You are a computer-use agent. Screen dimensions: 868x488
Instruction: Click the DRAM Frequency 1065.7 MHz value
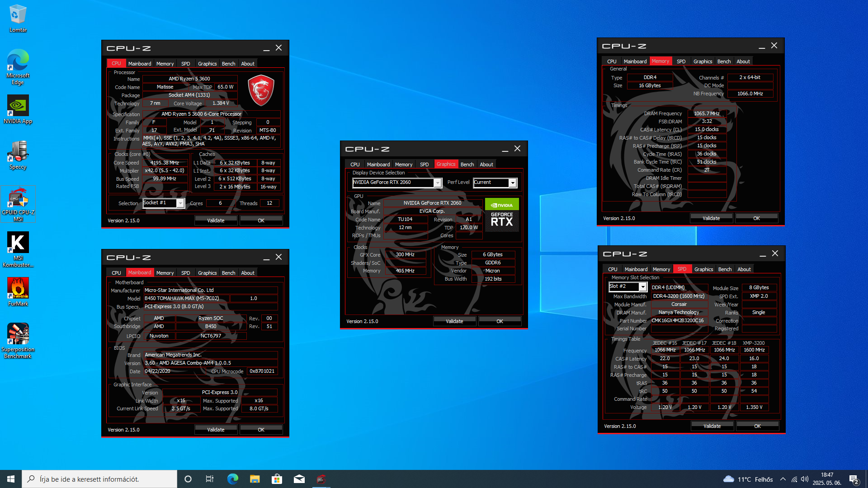click(707, 113)
